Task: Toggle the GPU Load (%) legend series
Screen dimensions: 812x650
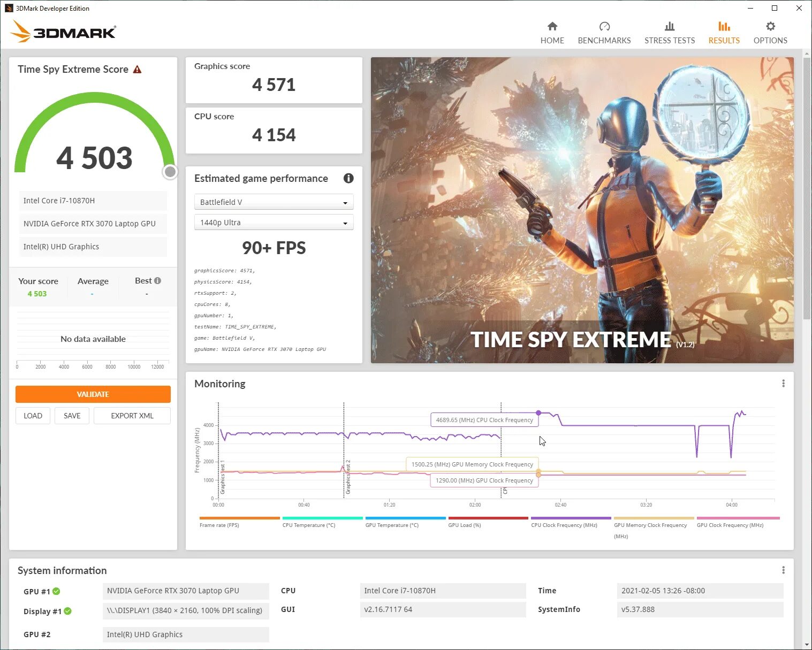Action: 488,522
